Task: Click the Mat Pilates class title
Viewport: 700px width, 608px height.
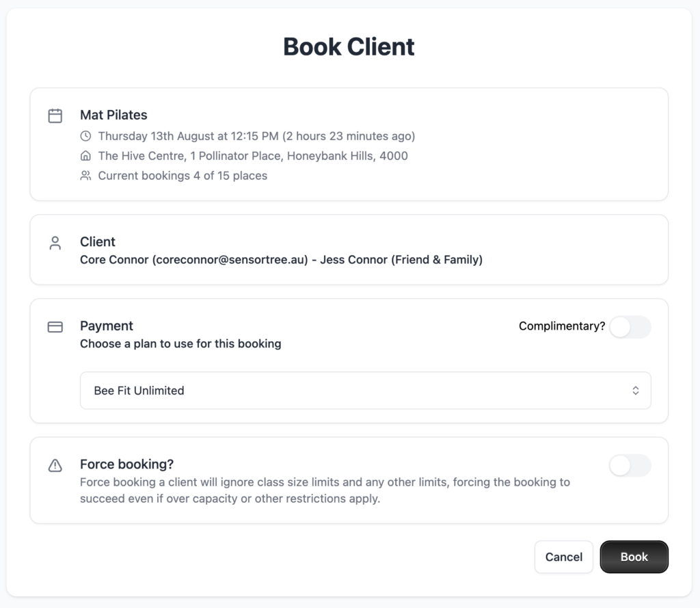Action: 113,115
